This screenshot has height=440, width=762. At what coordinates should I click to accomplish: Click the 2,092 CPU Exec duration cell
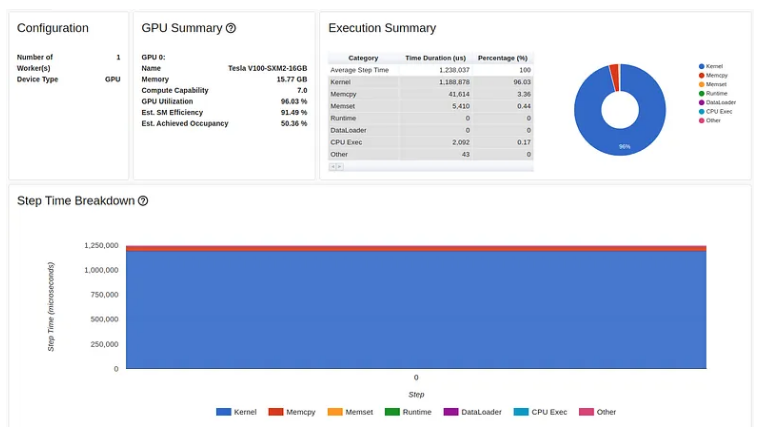click(435, 142)
